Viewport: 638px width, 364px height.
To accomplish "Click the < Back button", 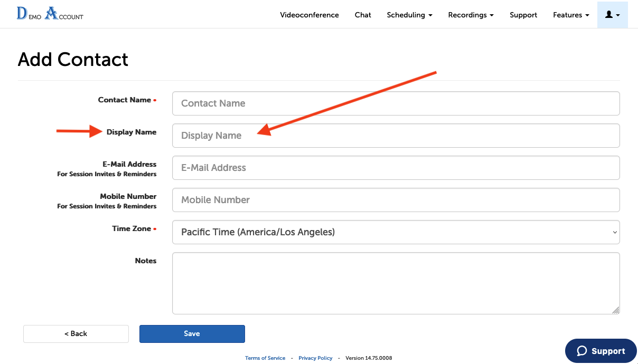I will pos(76,334).
